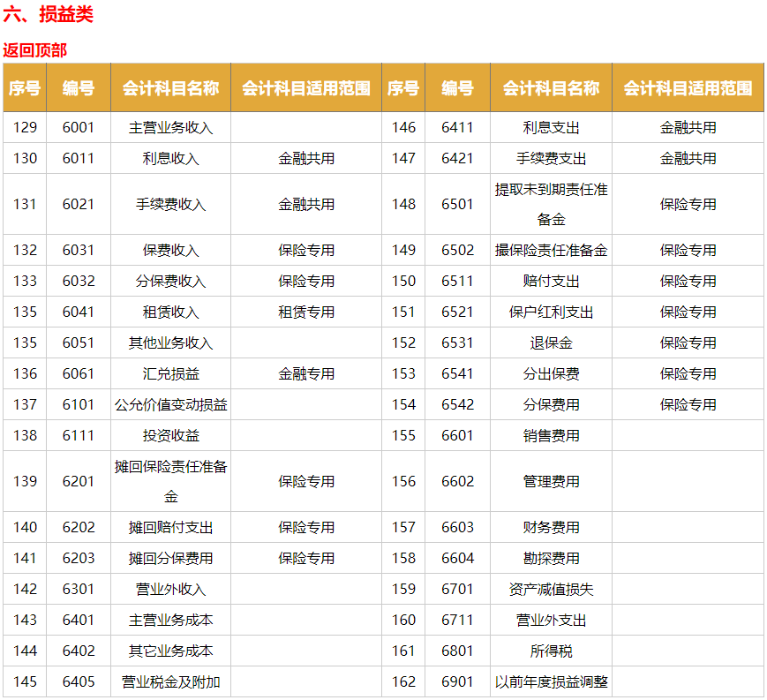The image size is (767, 700).
Task: Select the 主营业务收入 cell
Action: click(x=169, y=126)
